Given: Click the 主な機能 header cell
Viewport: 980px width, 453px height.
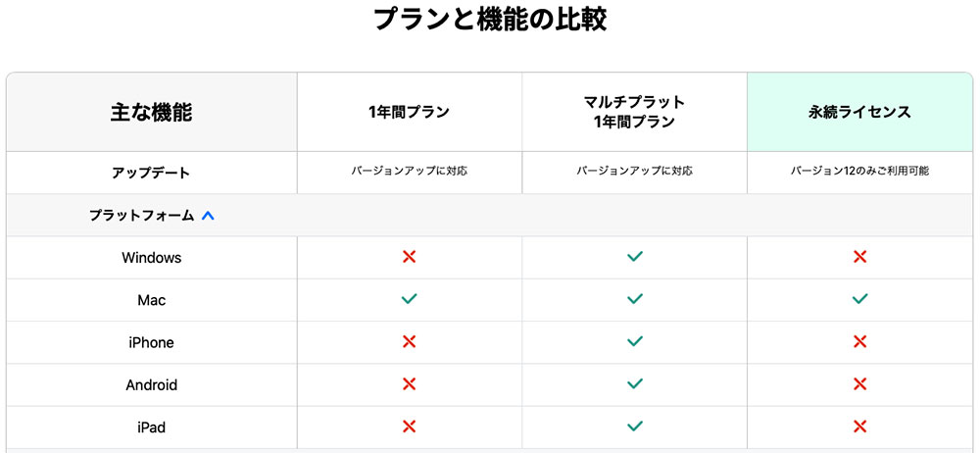Looking at the screenshot, I should (x=152, y=113).
